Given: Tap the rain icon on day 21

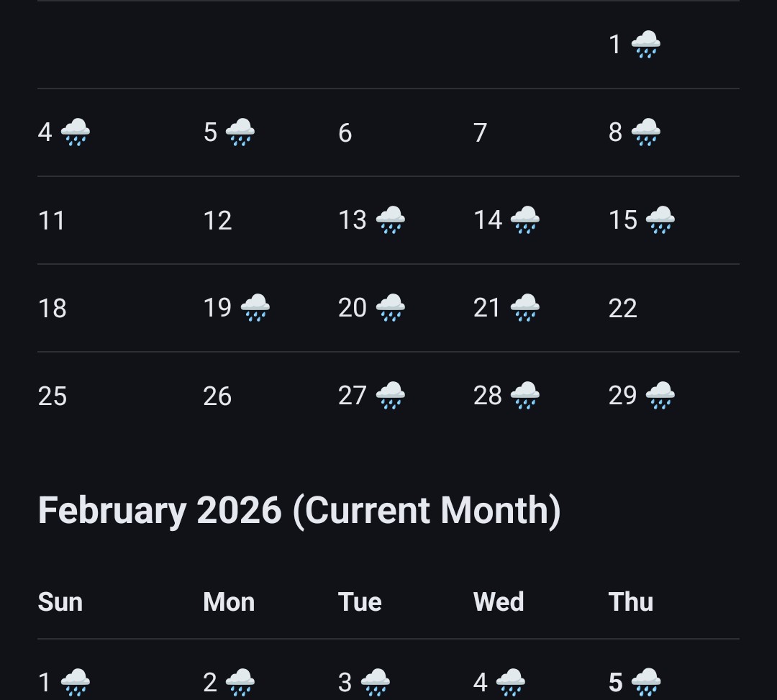Looking at the screenshot, I should pos(525,309).
